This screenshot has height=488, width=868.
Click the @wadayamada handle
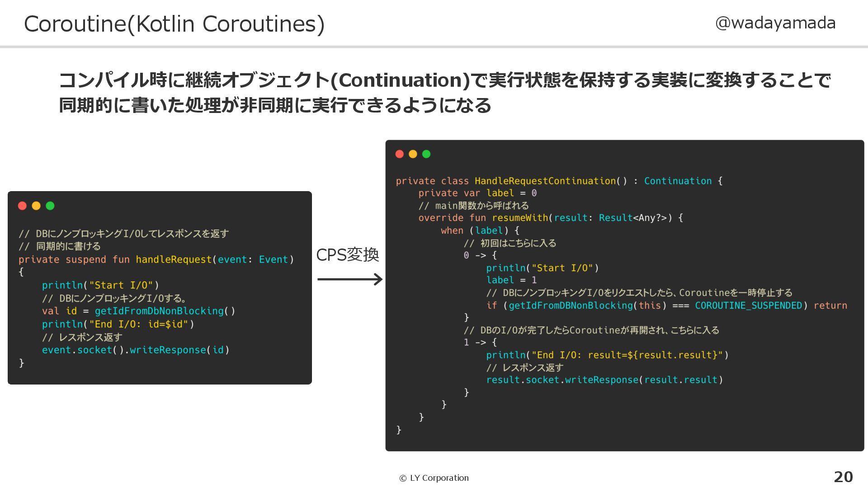point(775,23)
